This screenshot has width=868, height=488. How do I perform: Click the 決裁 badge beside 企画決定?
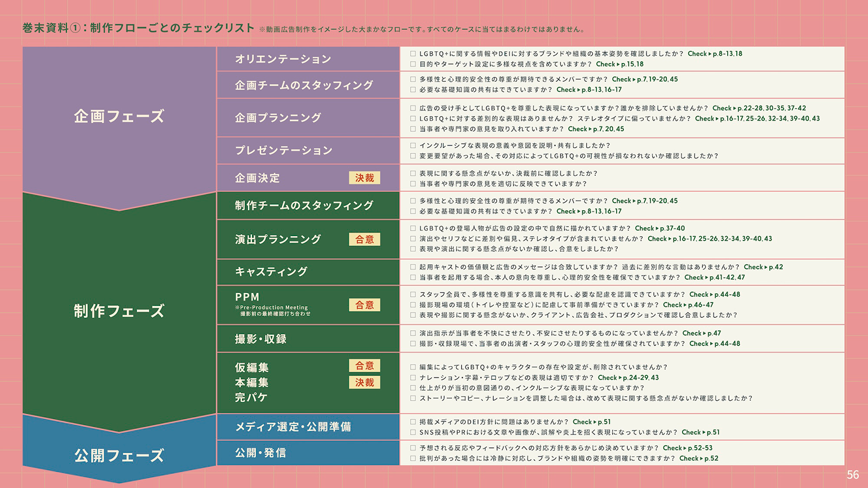[364, 178]
